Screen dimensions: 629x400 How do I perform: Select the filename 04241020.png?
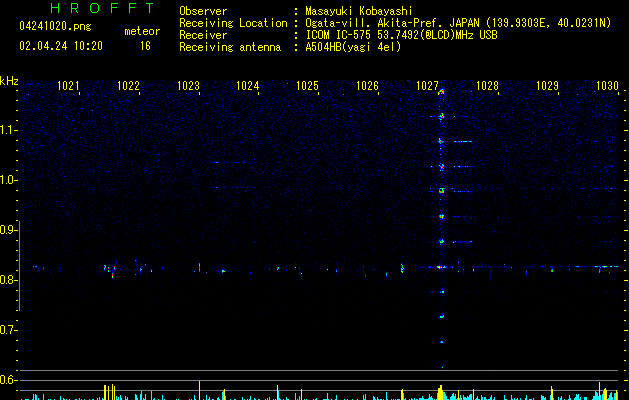tap(55, 27)
